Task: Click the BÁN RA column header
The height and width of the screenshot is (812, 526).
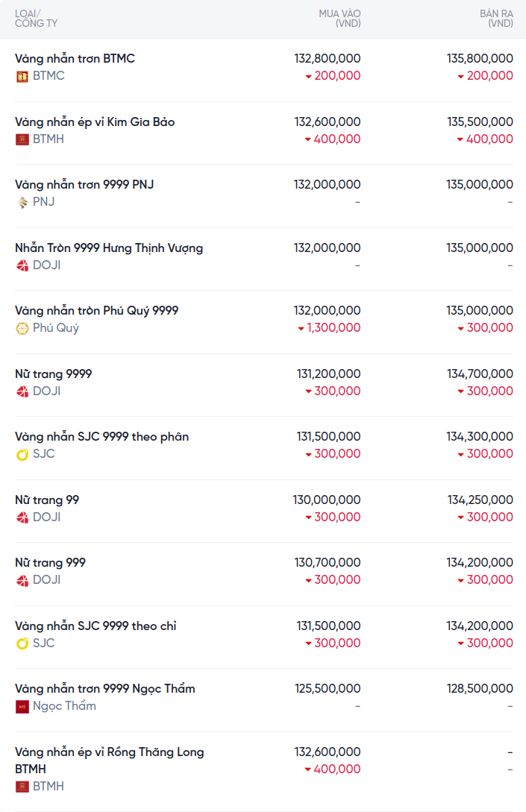Action: point(496,19)
